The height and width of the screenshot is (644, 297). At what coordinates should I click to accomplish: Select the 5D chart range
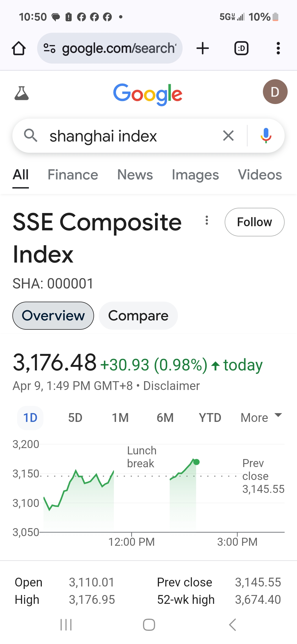pos(75,418)
